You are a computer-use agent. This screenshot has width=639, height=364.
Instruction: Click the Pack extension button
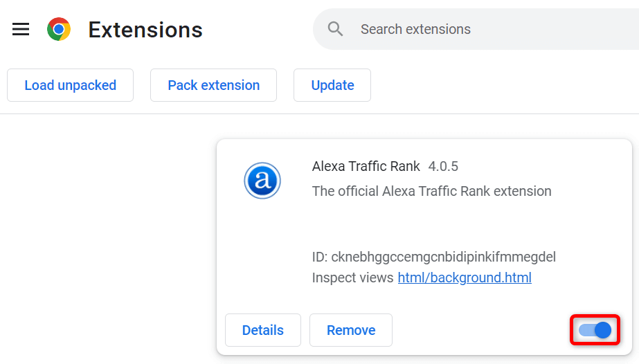point(213,85)
